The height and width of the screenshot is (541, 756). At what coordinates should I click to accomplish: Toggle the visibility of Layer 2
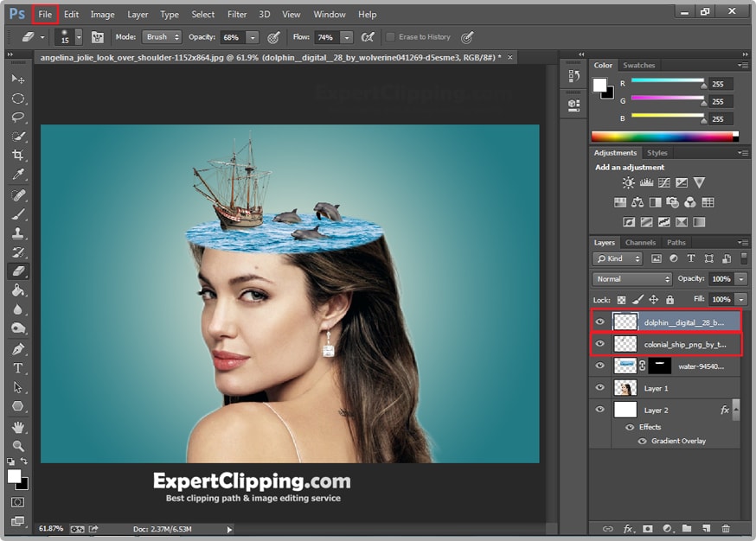pyautogui.click(x=599, y=410)
